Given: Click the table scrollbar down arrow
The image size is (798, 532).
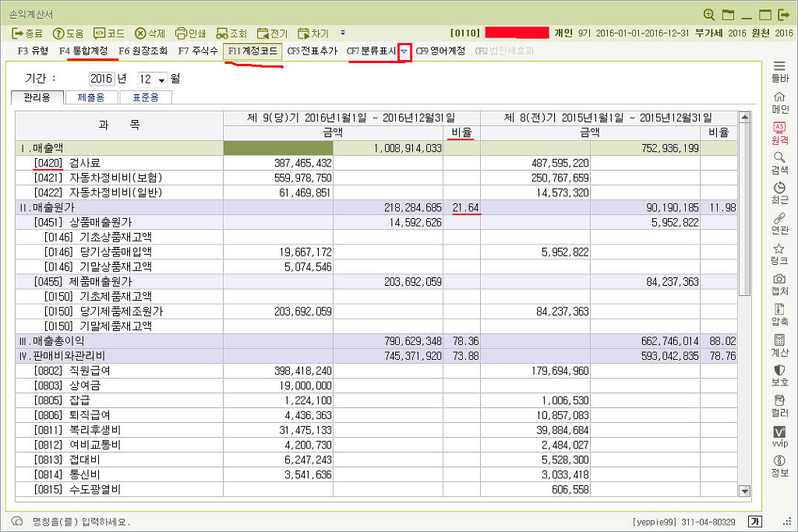Looking at the screenshot, I should click(744, 491).
